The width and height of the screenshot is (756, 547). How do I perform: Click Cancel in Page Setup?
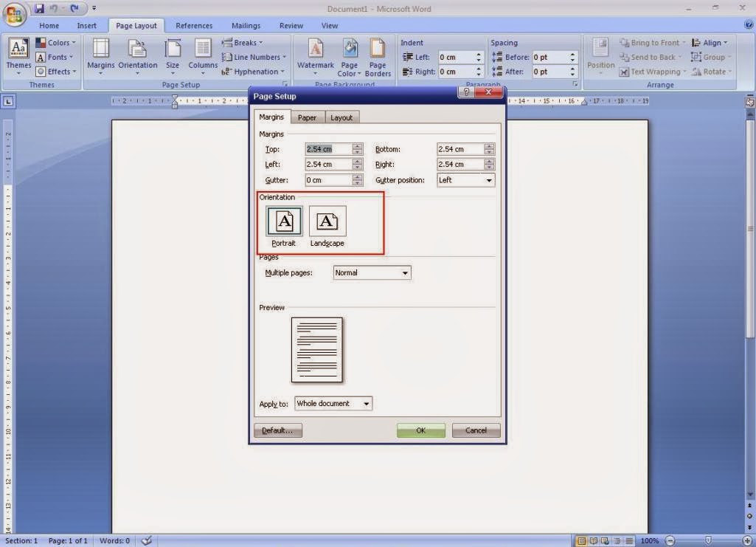476,430
